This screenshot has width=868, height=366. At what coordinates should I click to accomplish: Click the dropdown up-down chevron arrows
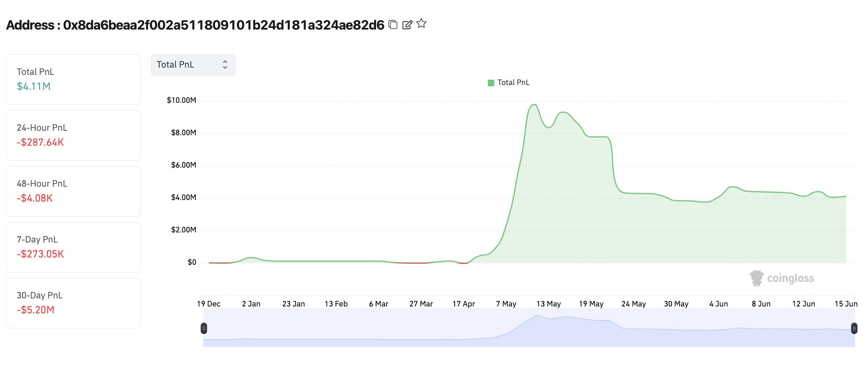coord(225,65)
